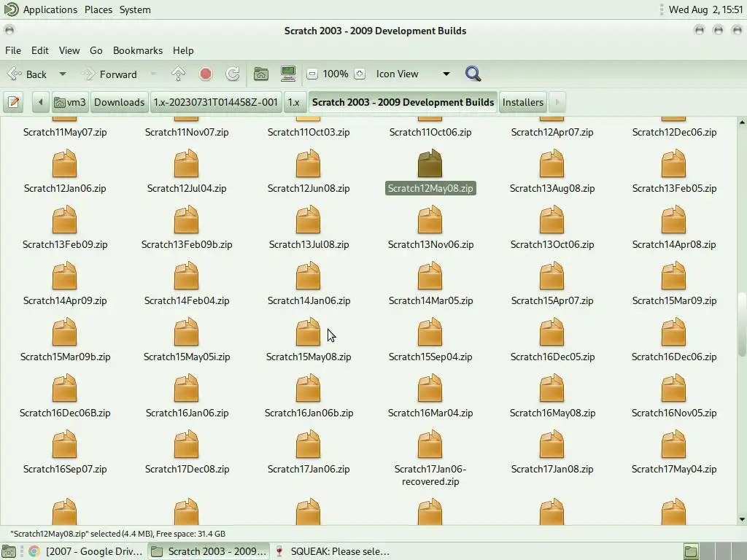Click the path bar right scroll arrow

pyautogui.click(x=557, y=102)
